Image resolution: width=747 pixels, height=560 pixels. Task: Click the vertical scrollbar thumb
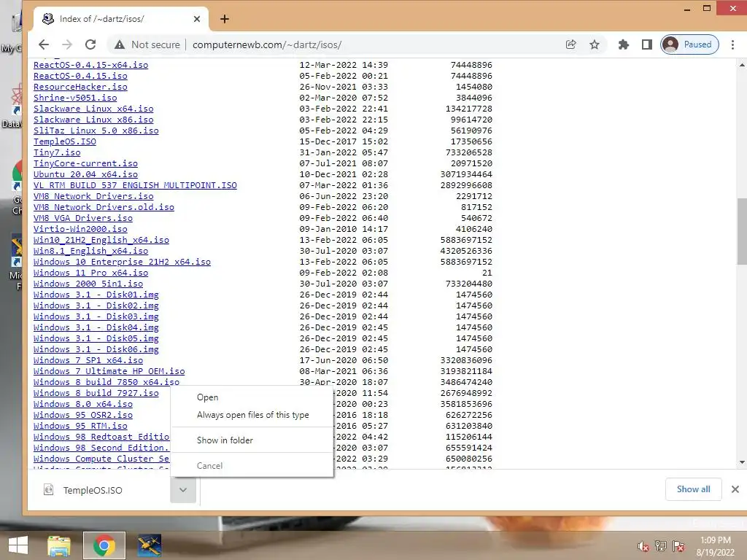point(742,231)
